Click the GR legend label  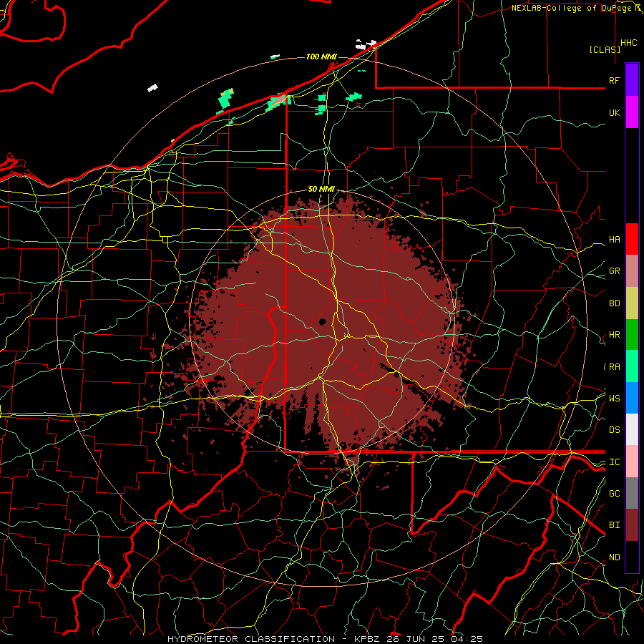614,271
